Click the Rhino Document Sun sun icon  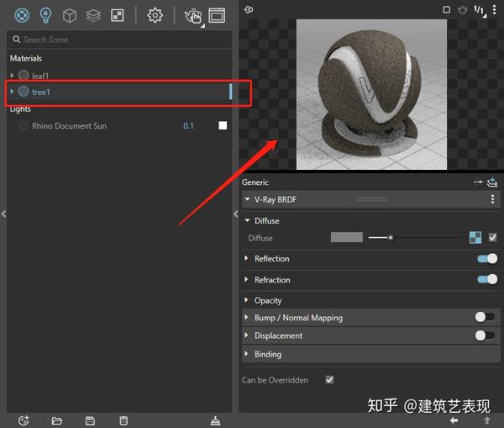(x=24, y=126)
